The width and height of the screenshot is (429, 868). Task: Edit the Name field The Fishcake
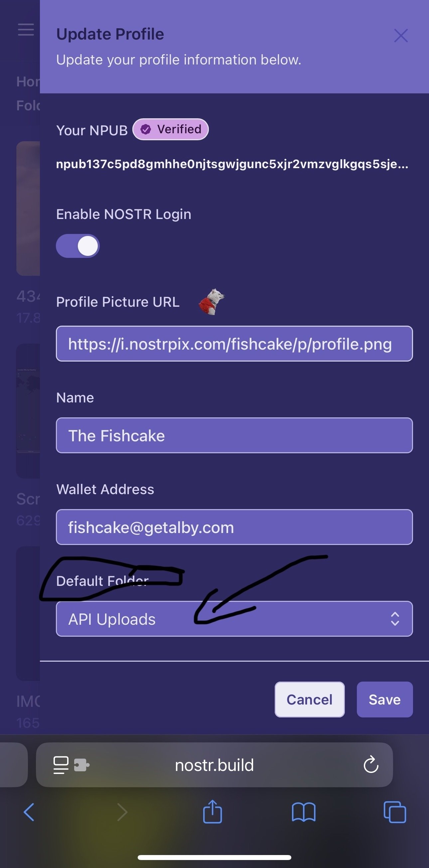click(234, 435)
